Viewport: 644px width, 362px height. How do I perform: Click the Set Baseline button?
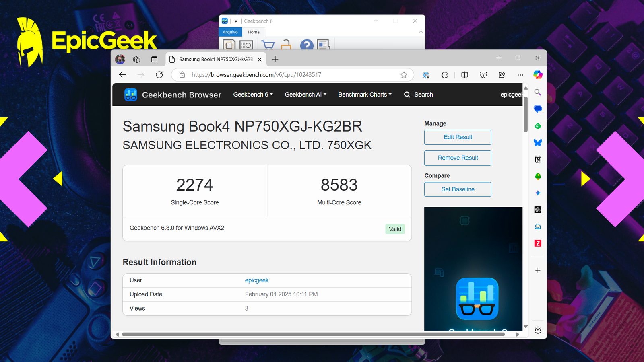pyautogui.click(x=457, y=189)
